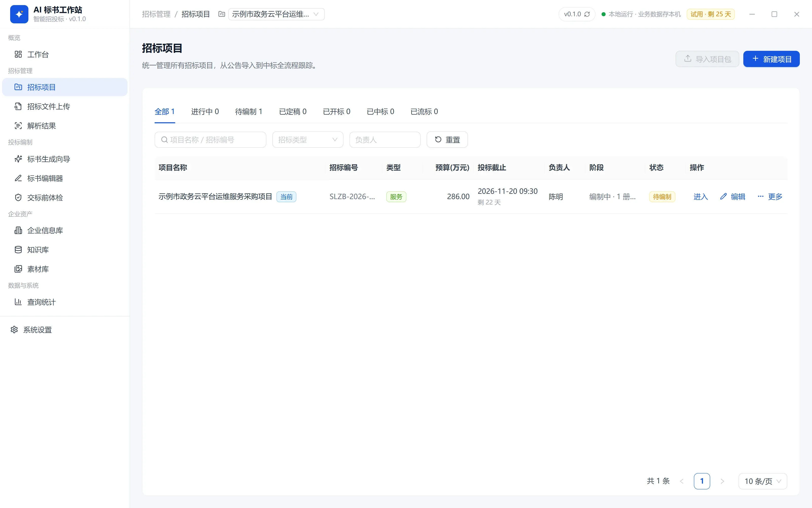Viewport: 812px width, 508px height.
Task: Click the 招标管理 breadcrumb
Action: tap(156, 14)
